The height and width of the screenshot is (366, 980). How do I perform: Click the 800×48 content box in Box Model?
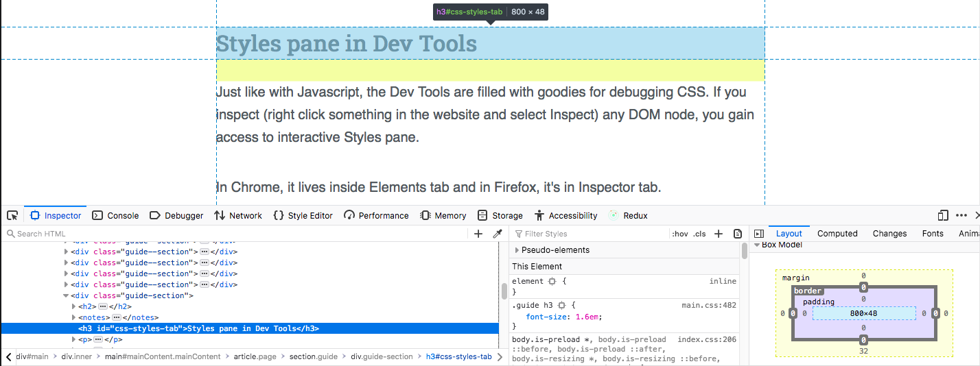click(864, 313)
